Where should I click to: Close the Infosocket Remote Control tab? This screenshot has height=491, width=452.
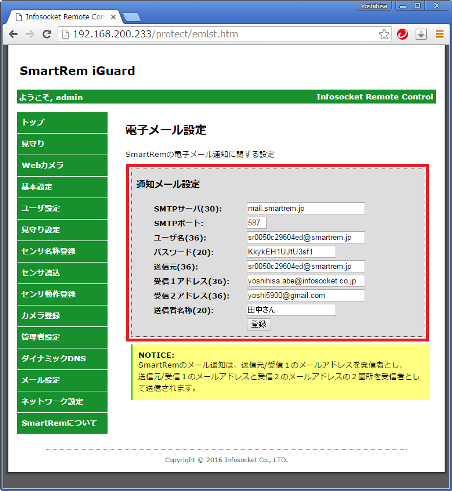113,17
